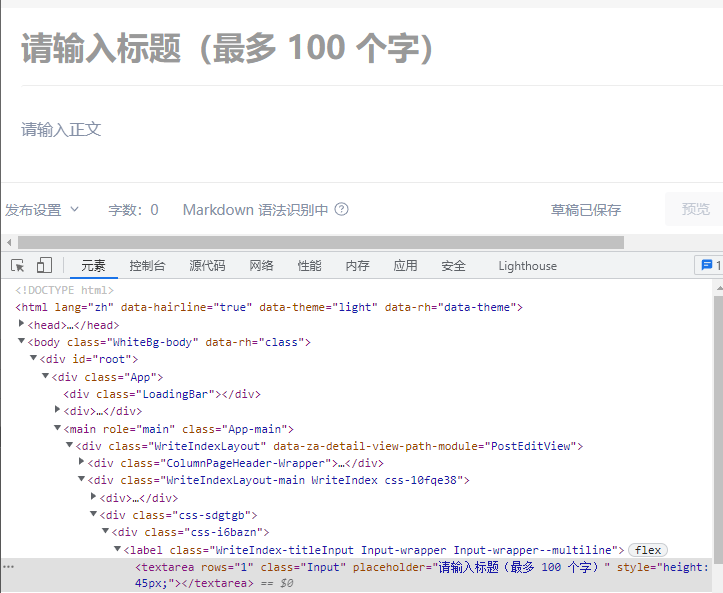723x593 pixels.
Task: Open the 发布设置 dropdown
Action: [x=42, y=209]
